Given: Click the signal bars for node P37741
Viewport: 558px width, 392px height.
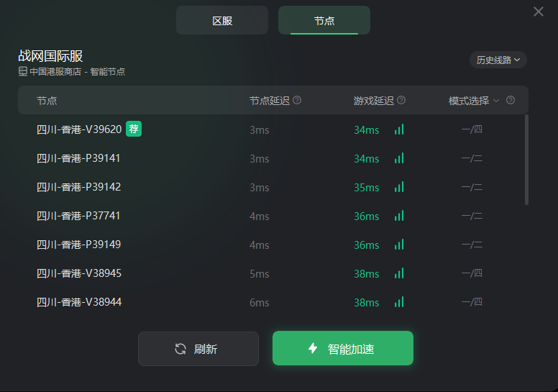Looking at the screenshot, I should pos(399,216).
